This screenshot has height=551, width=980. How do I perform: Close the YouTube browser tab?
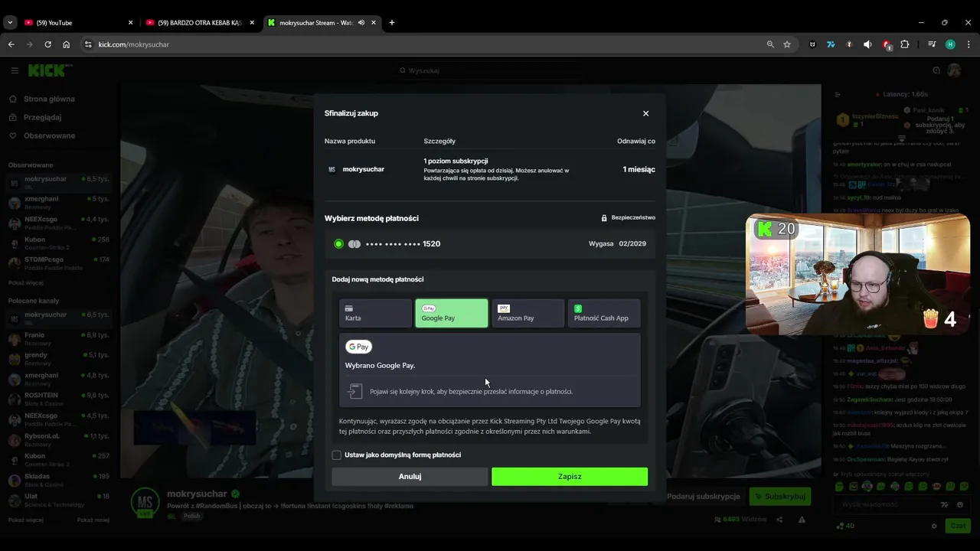[x=130, y=22]
